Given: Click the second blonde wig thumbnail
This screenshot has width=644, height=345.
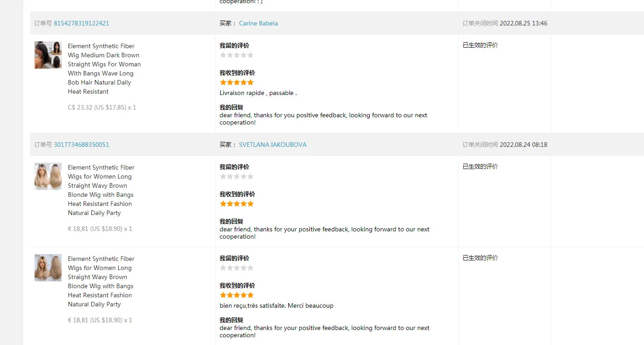Looking at the screenshot, I should tap(48, 268).
